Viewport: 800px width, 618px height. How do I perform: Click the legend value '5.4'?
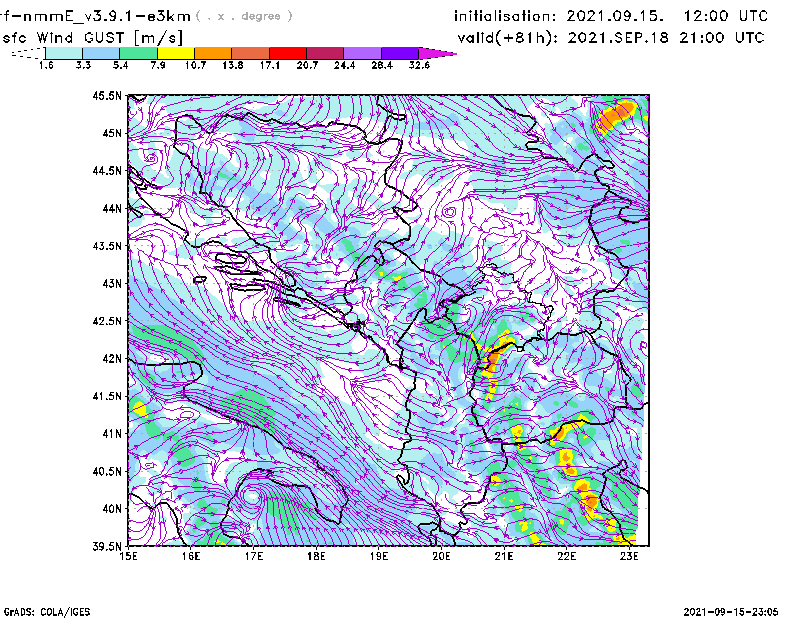pos(120,65)
